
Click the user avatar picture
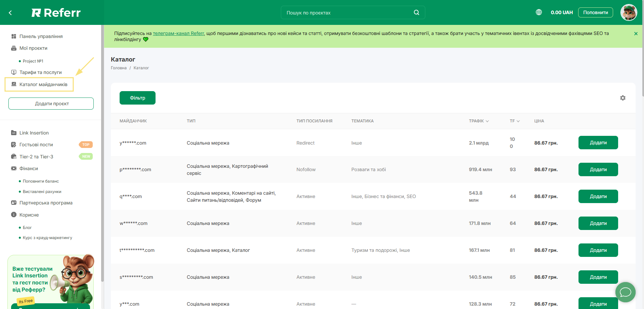coord(628,12)
